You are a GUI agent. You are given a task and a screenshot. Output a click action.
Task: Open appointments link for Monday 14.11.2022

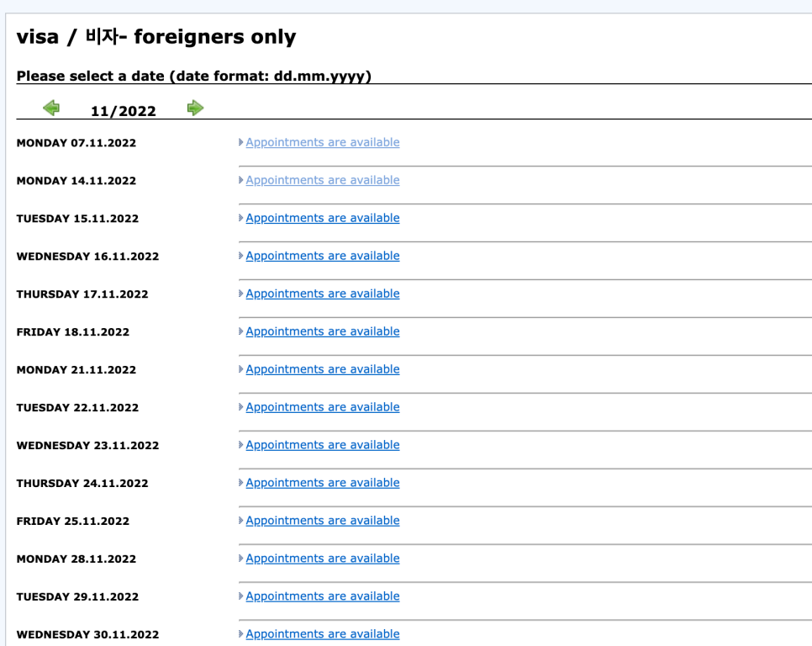tap(323, 180)
